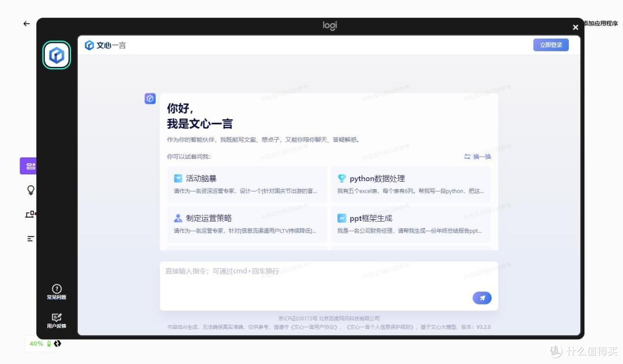
Task: Select the 制定运营策略 suggestion card
Action: click(x=247, y=224)
